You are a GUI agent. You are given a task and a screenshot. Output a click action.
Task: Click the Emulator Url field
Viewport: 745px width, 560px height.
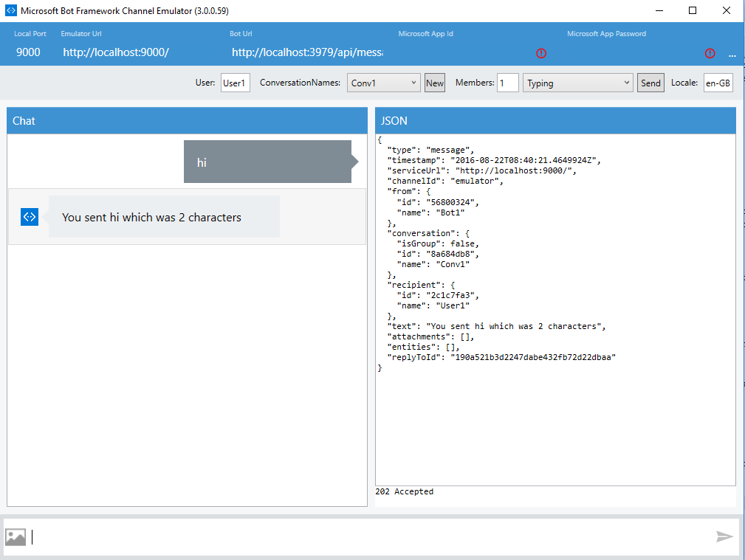coord(116,52)
